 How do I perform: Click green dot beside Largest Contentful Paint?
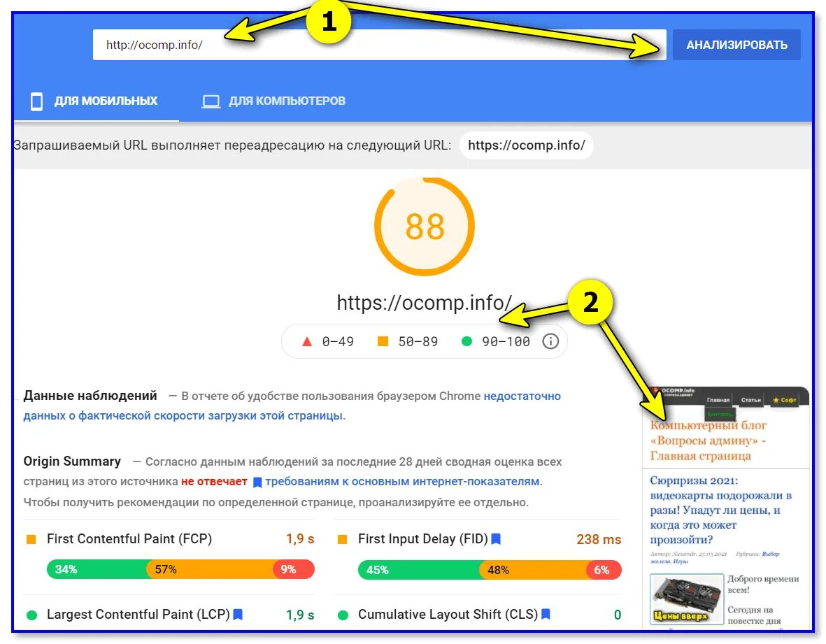31,615
